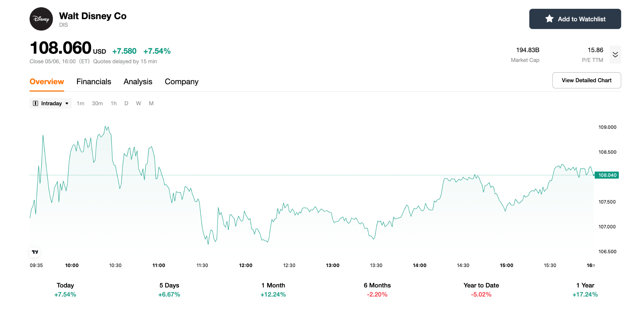644x311 pixels.
Task: Open the Intraday chart type dropdown
Action: tap(51, 103)
